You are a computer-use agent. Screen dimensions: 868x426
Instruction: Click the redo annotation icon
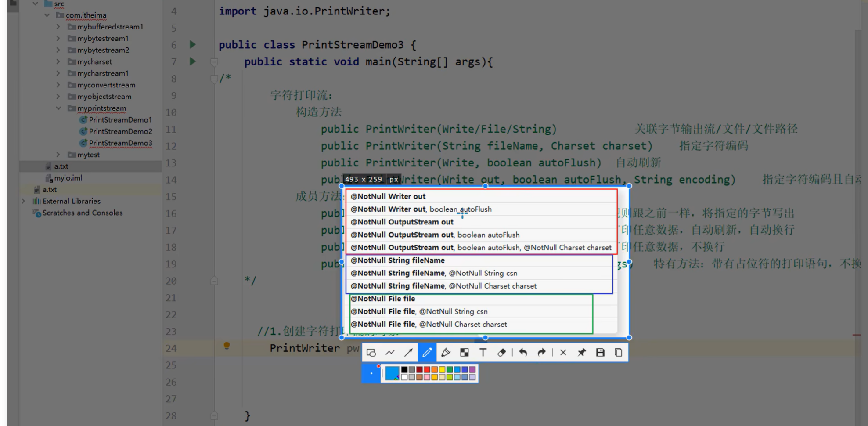pos(541,352)
